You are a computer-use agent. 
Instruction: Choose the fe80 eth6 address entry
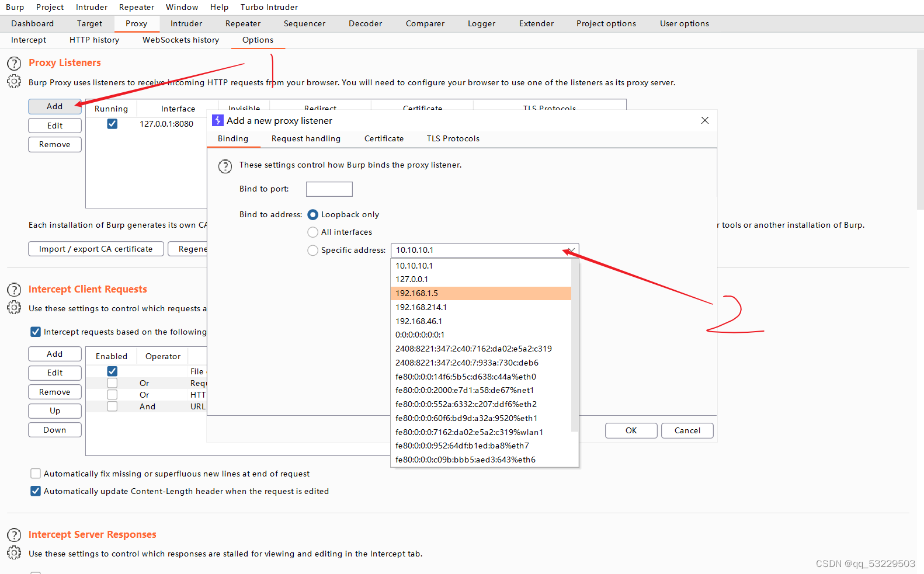[481, 460]
